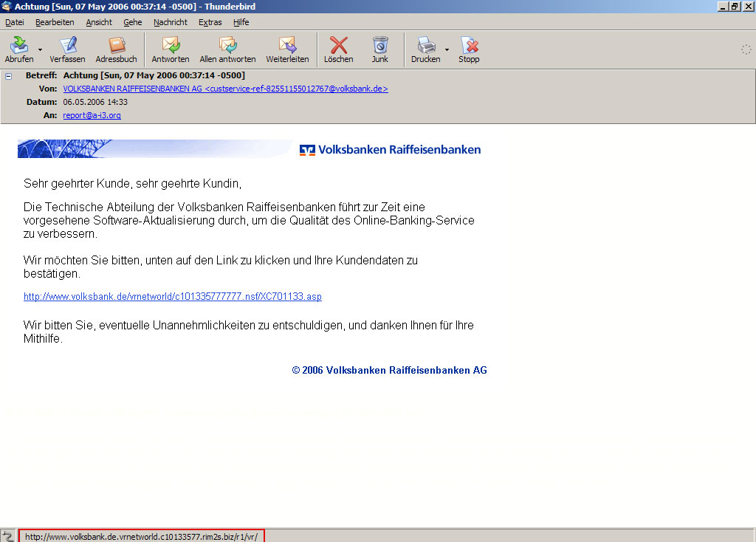Open the Ansicht menu
Screen dimensions: 756x542
(x=99, y=22)
